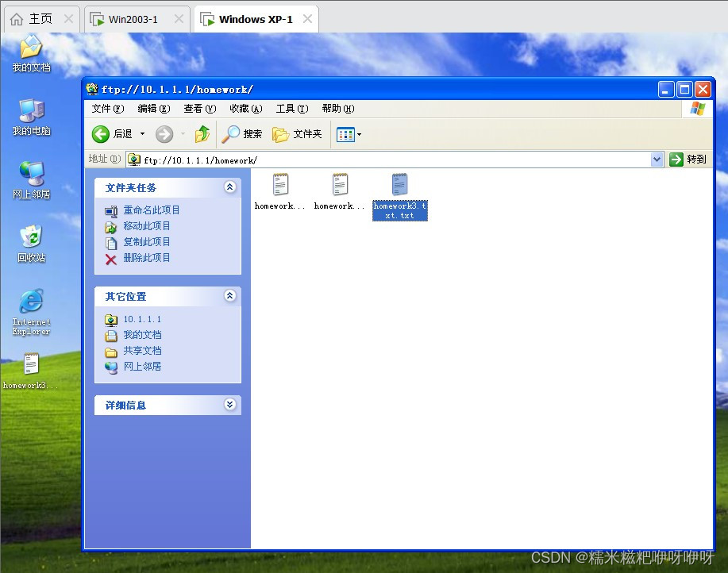This screenshot has width=728, height=573.
Task: Click the 转到 Go button
Action: click(688, 160)
